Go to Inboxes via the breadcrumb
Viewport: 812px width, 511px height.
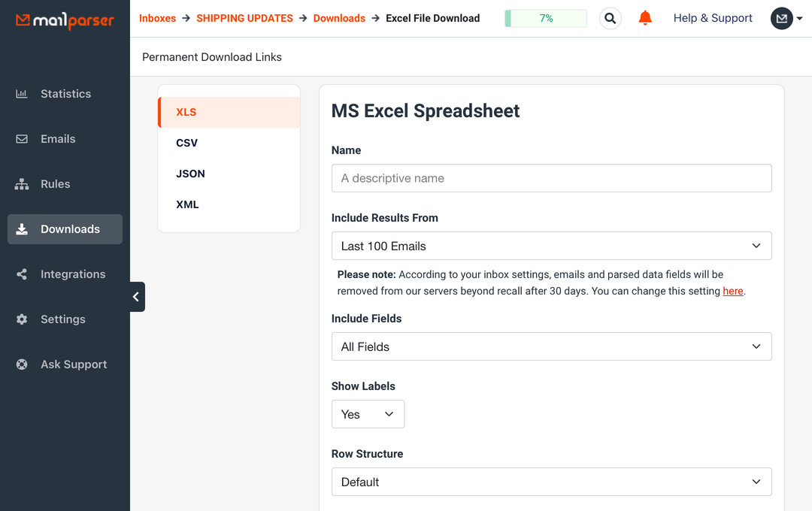click(157, 18)
